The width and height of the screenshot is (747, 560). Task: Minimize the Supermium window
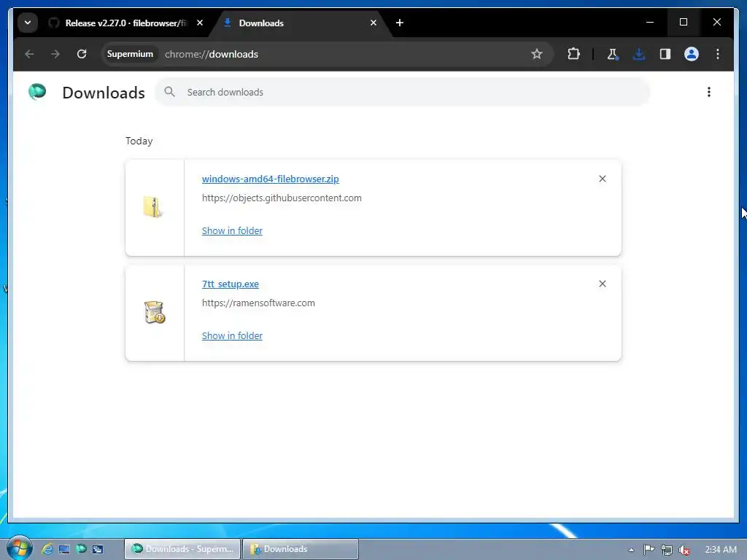point(650,22)
